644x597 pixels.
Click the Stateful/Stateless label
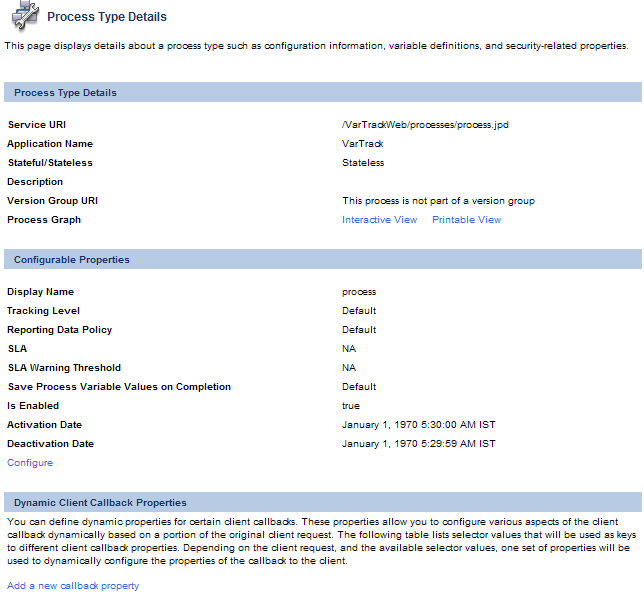point(50,163)
